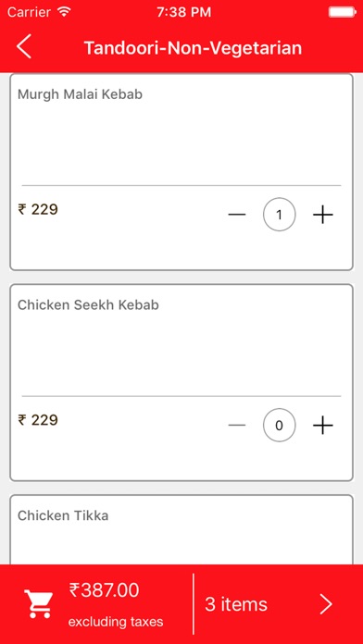Tap the ₹387.00 cart total
The width and height of the screenshot is (363, 644).
(x=104, y=590)
